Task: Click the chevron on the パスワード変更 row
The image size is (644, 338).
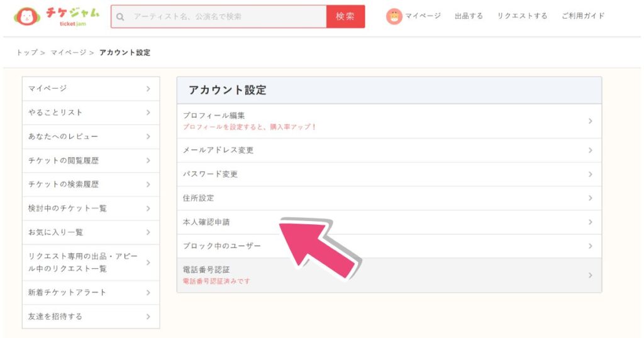Action: coord(590,174)
